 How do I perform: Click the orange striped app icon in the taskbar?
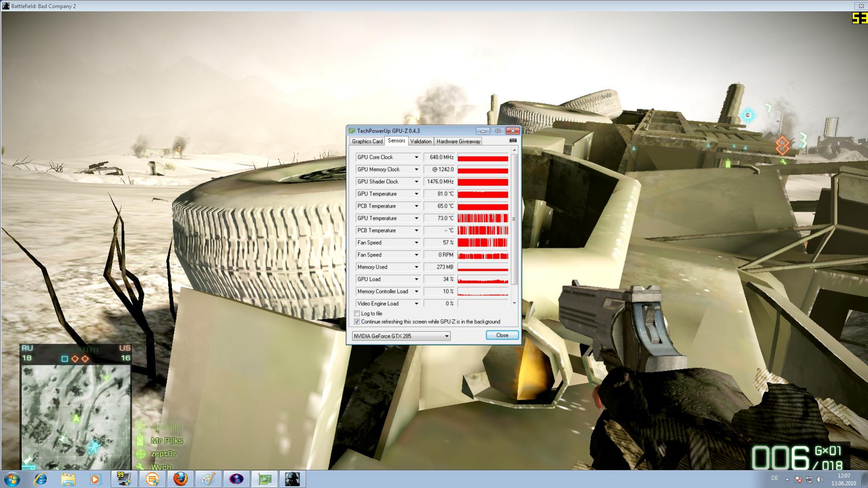coord(152,479)
